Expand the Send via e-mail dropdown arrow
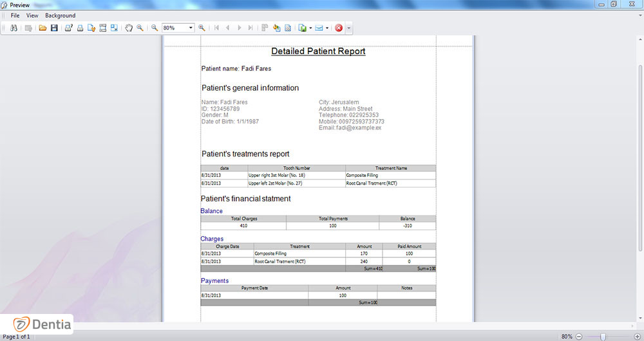The width and height of the screenshot is (644, 341). click(327, 28)
